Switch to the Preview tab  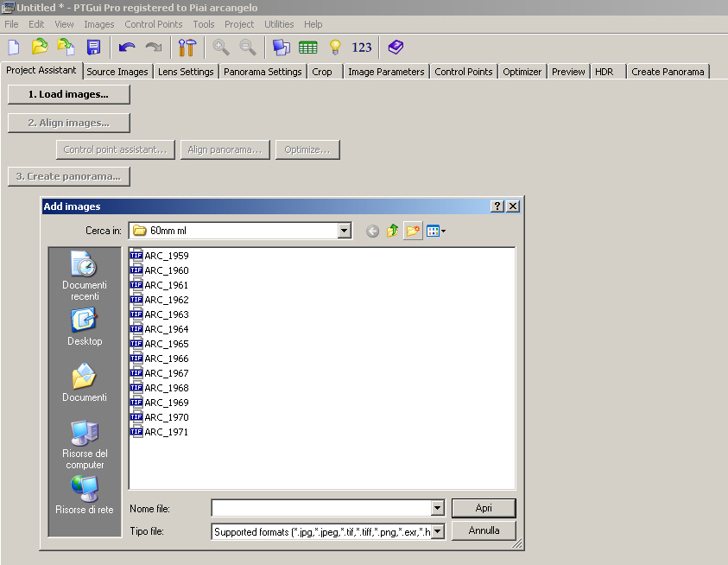pyautogui.click(x=568, y=72)
